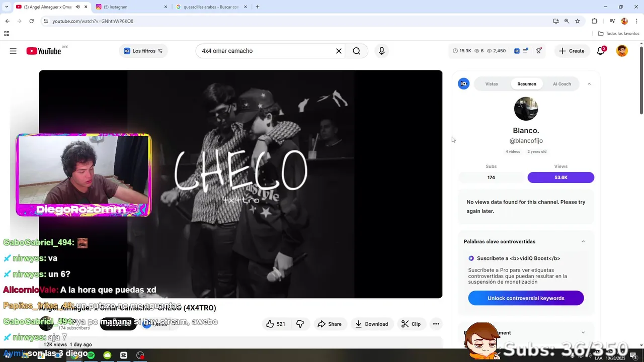Open the green cloud app on taskbar
644x362 pixels.
tap(107, 355)
